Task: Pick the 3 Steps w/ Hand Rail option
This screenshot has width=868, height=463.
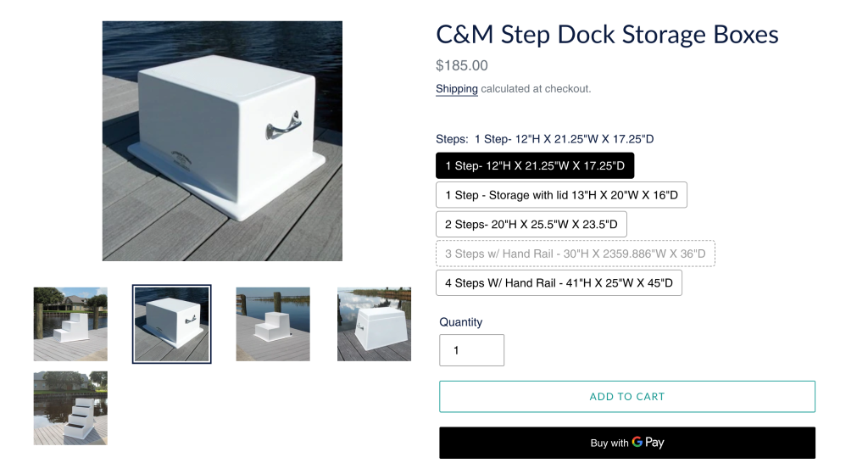Action: tap(576, 254)
